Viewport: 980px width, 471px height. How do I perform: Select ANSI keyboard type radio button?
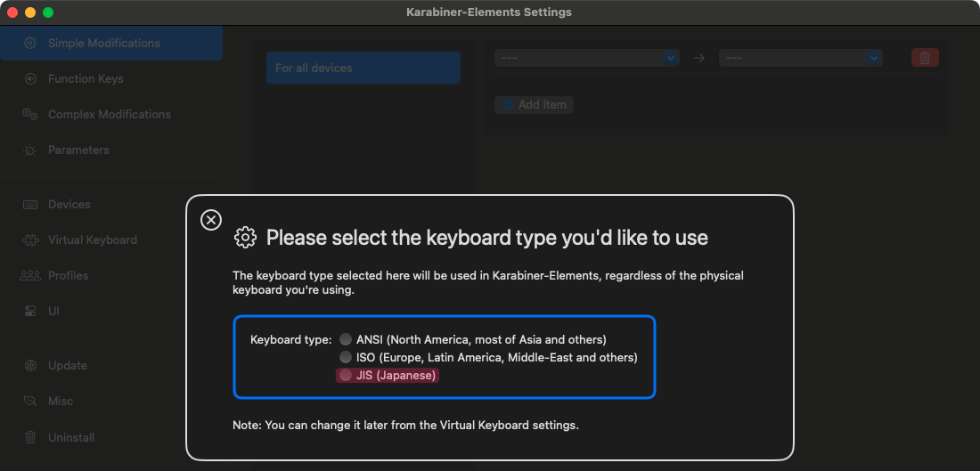pos(346,340)
